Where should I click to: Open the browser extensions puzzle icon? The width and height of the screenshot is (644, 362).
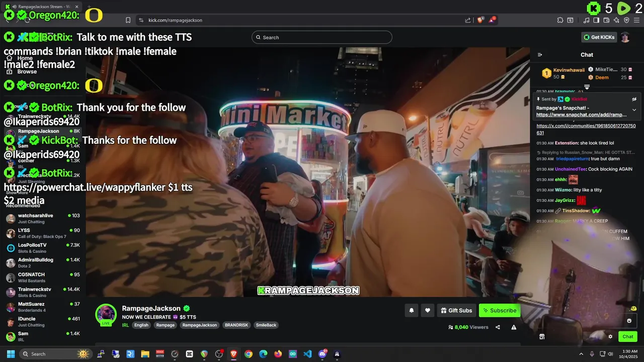pyautogui.click(x=560, y=20)
